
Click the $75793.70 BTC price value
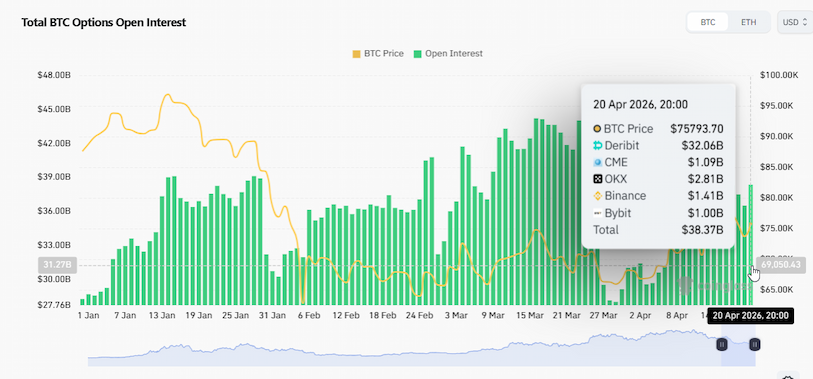(696, 129)
